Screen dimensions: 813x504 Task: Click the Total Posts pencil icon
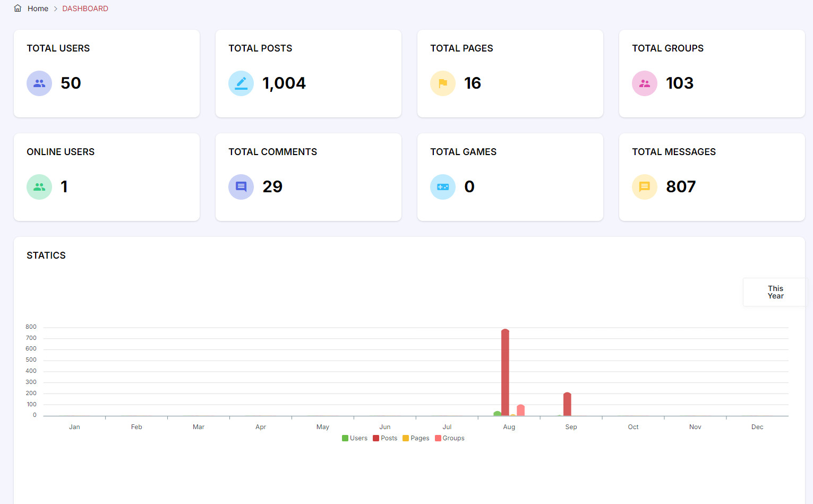(241, 83)
